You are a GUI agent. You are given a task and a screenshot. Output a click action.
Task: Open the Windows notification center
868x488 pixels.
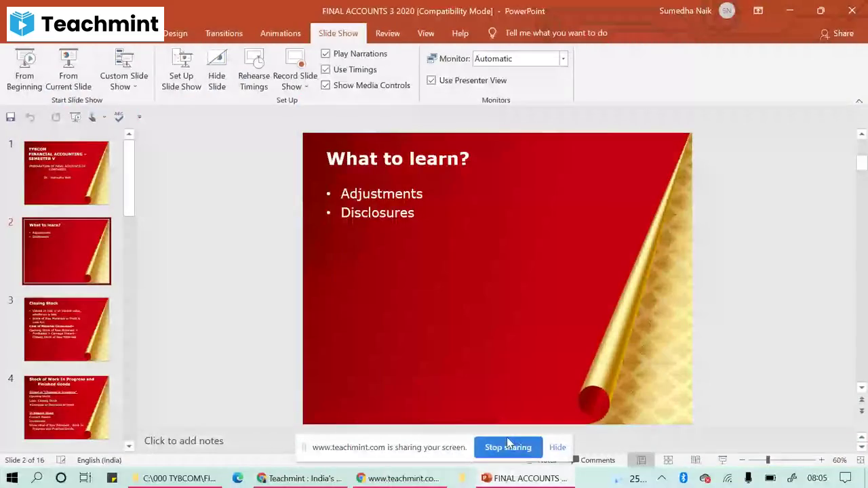[845, 478]
